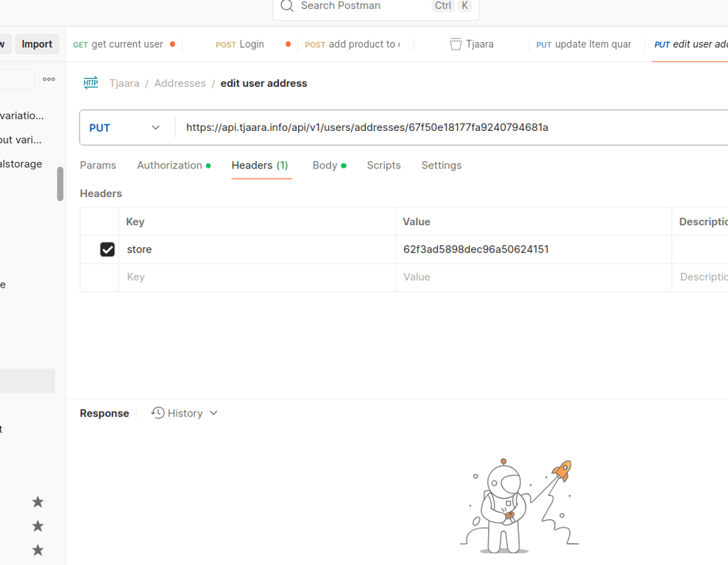This screenshot has height=565, width=728.
Task: Click the Response label
Action: pyautogui.click(x=105, y=413)
